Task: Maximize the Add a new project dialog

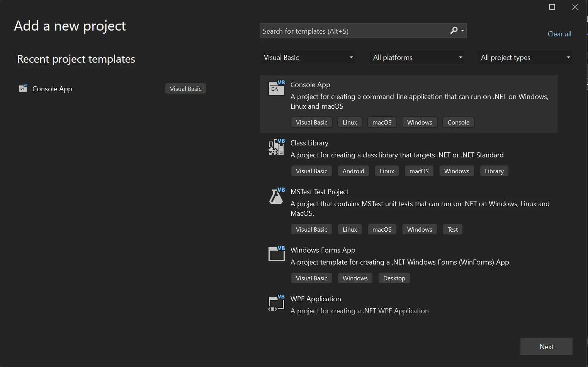Action: click(552, 7)
